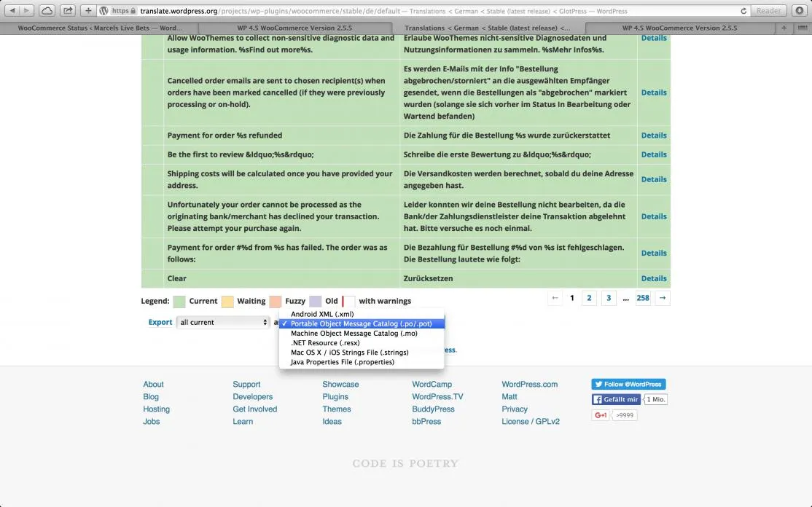Click the browser back arrow button
812x507 pixels.
pyautogui.click(x=12, y=10)
